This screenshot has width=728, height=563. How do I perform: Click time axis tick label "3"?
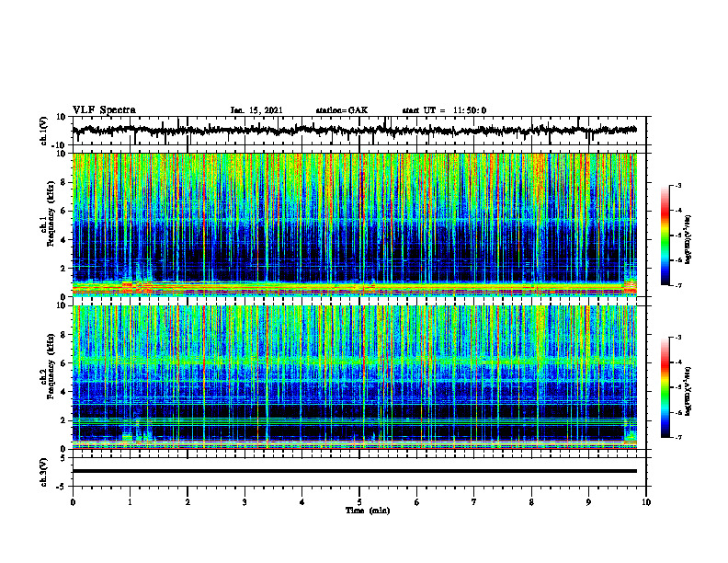point(245,502)
